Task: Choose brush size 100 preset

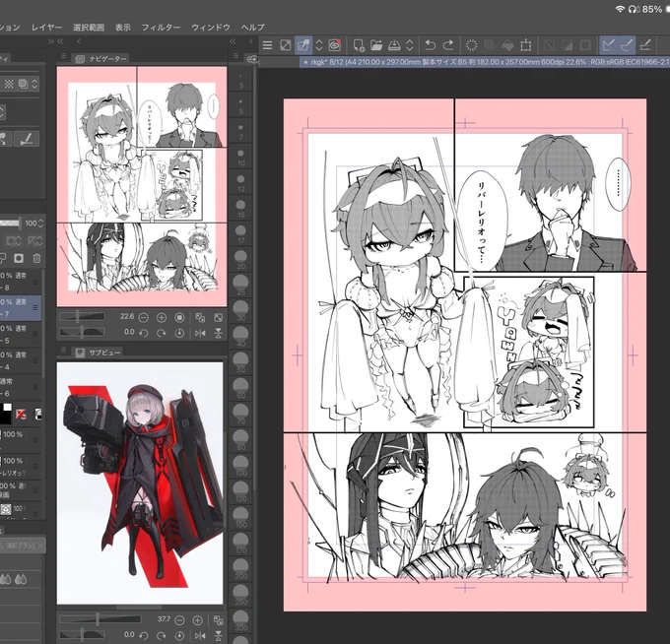Action: 241,467
